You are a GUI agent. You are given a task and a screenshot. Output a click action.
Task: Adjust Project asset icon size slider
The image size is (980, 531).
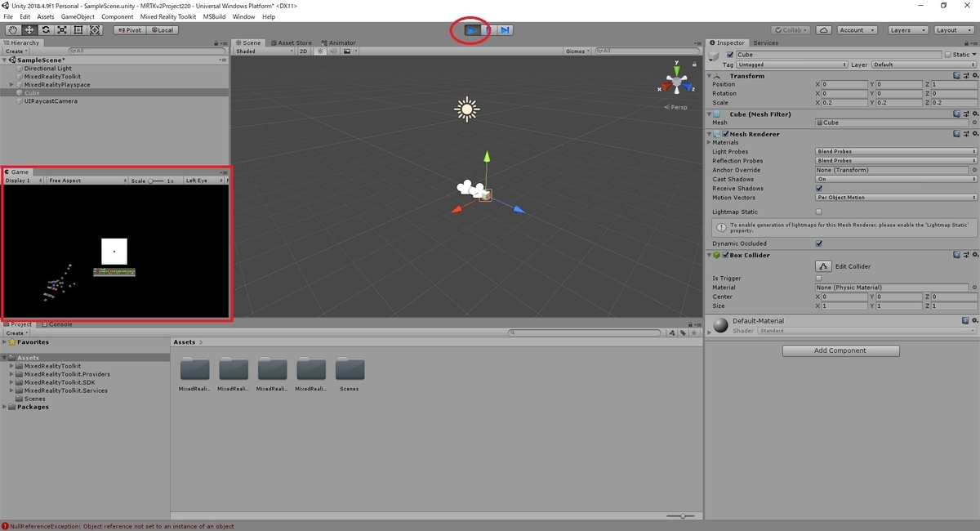pyautogui.click(x=681, y=516)
